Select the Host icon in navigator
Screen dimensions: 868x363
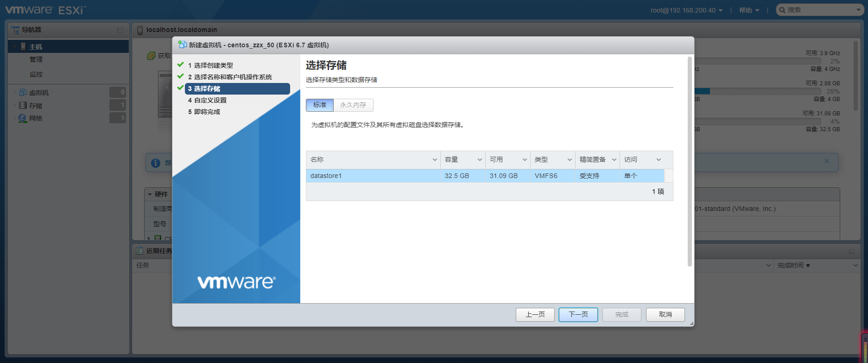click(23, 47)
